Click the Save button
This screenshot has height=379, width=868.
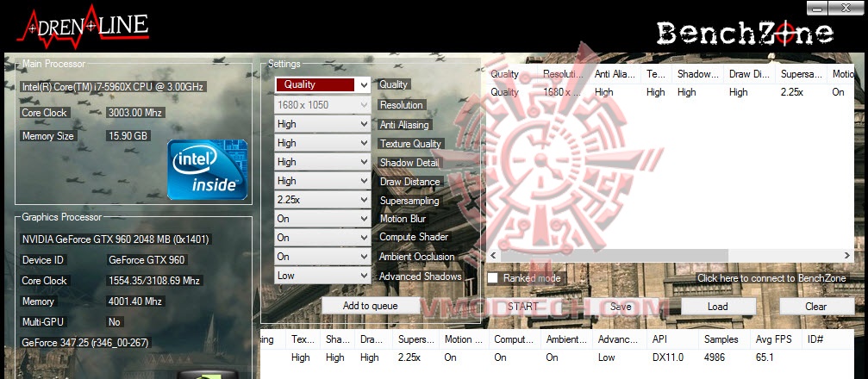pos(621,306)
